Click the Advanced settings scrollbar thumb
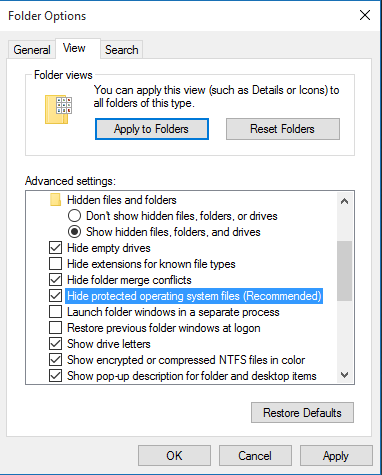382x475 pixels. (x=345, y=271)
